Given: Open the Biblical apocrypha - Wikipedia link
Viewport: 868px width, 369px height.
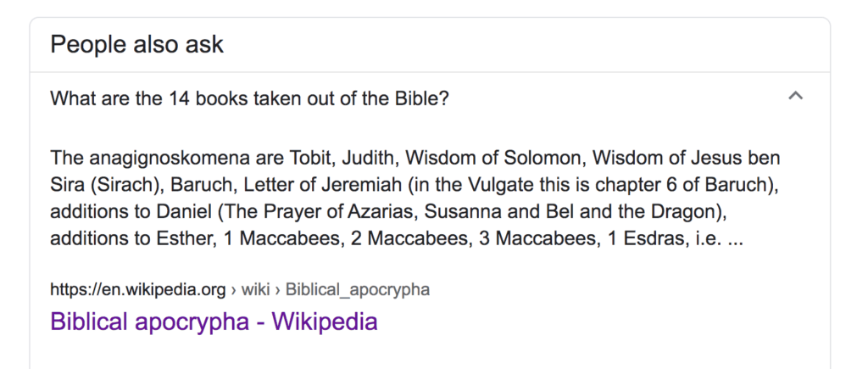Looking at the screenshot, I should (x=214, y=321).
